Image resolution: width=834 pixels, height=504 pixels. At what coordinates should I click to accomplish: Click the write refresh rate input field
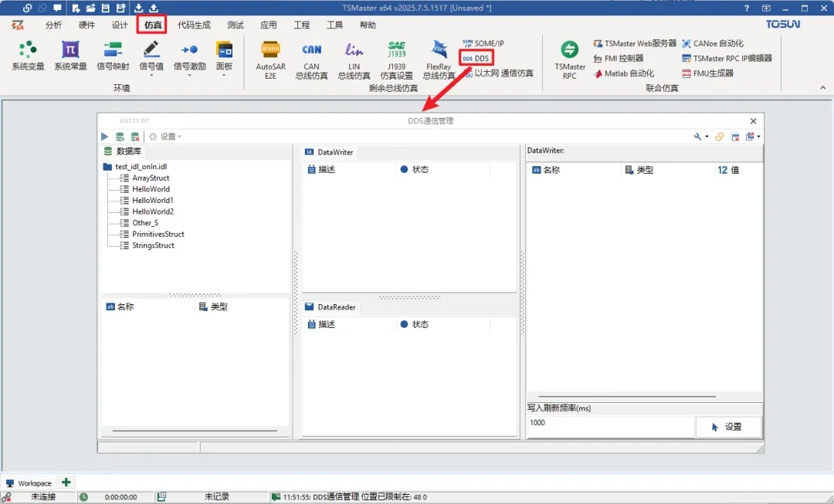(x=610, y=424)
